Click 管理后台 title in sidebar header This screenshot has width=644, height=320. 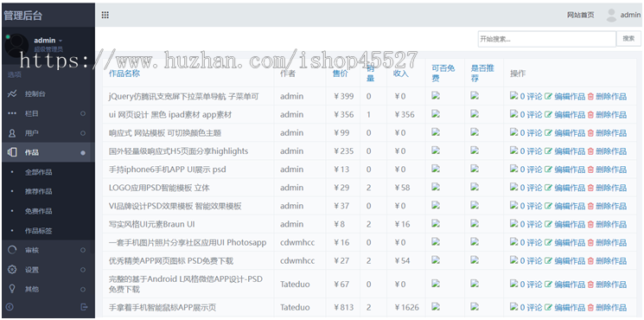(x=23, y=16)
